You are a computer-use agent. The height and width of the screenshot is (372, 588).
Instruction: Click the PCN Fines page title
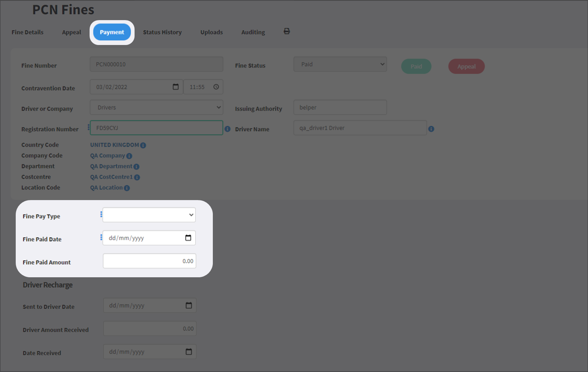[x=63, y=10]
